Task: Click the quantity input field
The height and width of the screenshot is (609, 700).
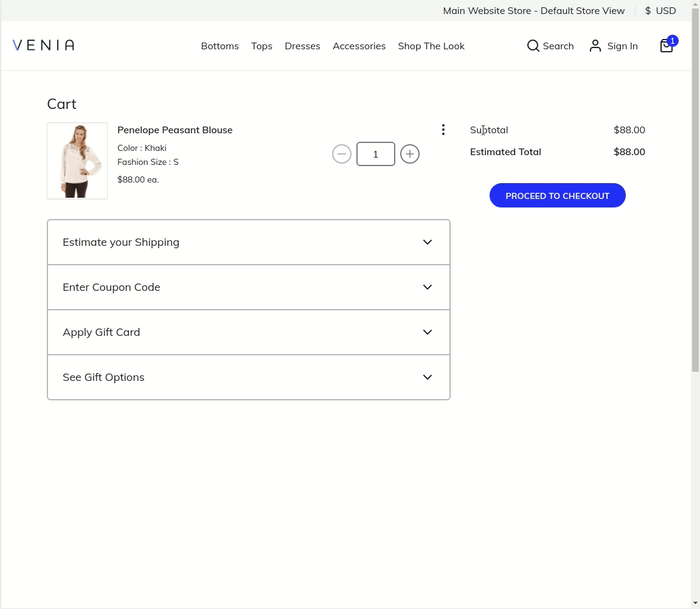Action: point(375,154)
